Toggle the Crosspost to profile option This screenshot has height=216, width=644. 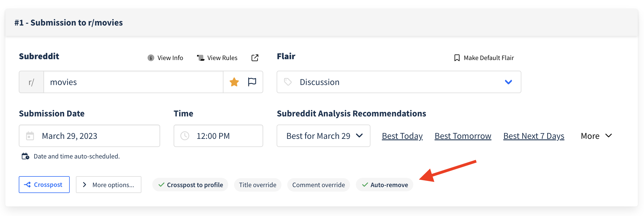tap(190, 185)
